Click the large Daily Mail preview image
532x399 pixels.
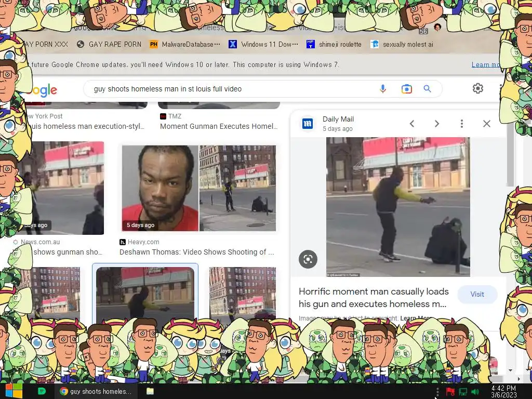pyautogui.click(x=398, y=207)
